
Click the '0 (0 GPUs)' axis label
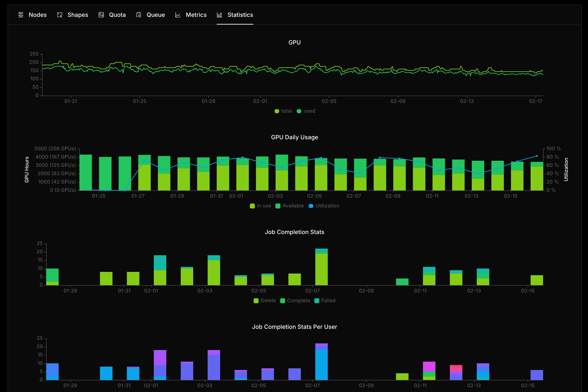63,190
